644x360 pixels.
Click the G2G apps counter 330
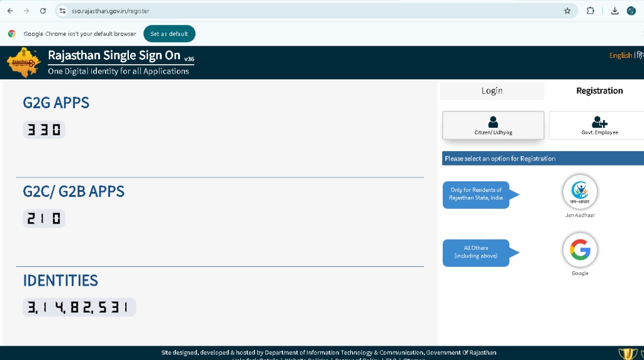click(x=44, y=130)
